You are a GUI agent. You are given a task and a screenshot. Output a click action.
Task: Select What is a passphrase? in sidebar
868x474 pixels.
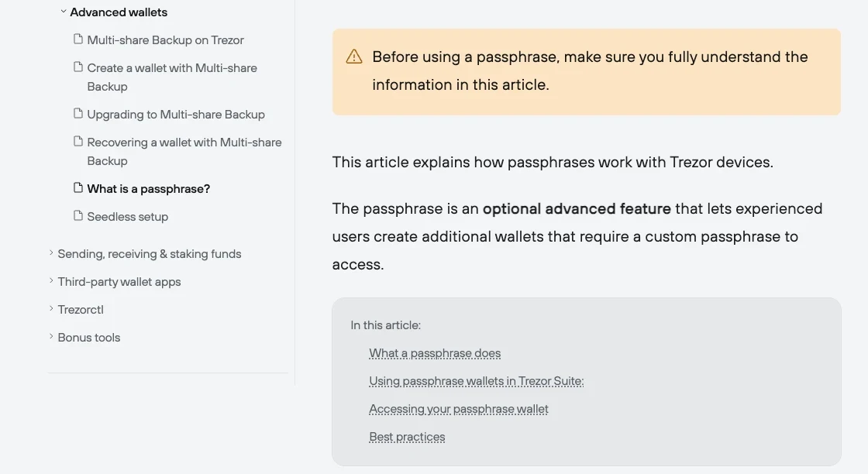pos(148,189)
